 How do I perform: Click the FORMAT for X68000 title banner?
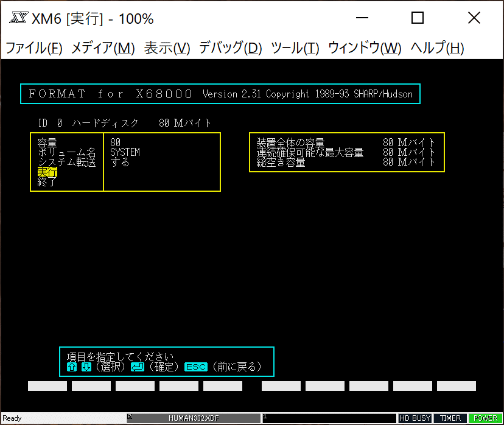coord(220,94)
